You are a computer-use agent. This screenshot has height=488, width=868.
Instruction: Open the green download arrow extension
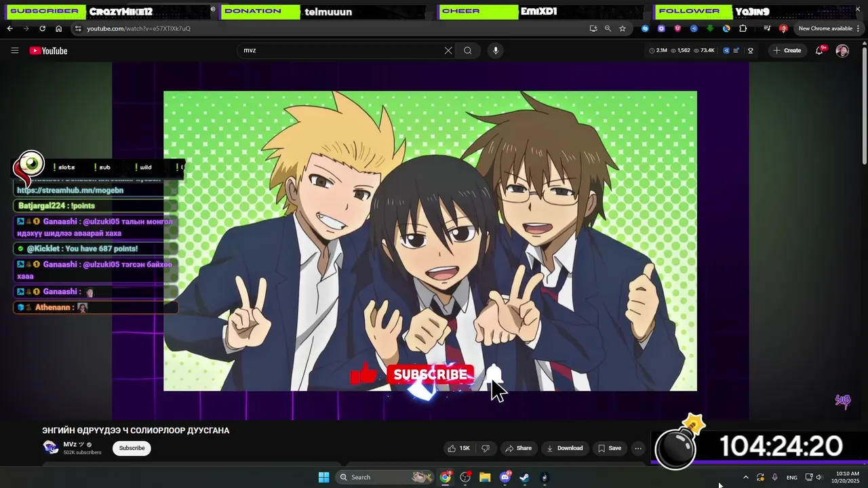tap(710, 28)
